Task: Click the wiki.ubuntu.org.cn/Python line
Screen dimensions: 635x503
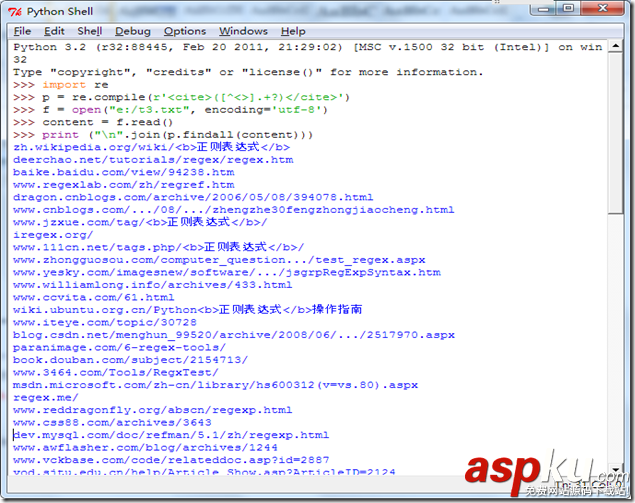Action: (188, 310)
